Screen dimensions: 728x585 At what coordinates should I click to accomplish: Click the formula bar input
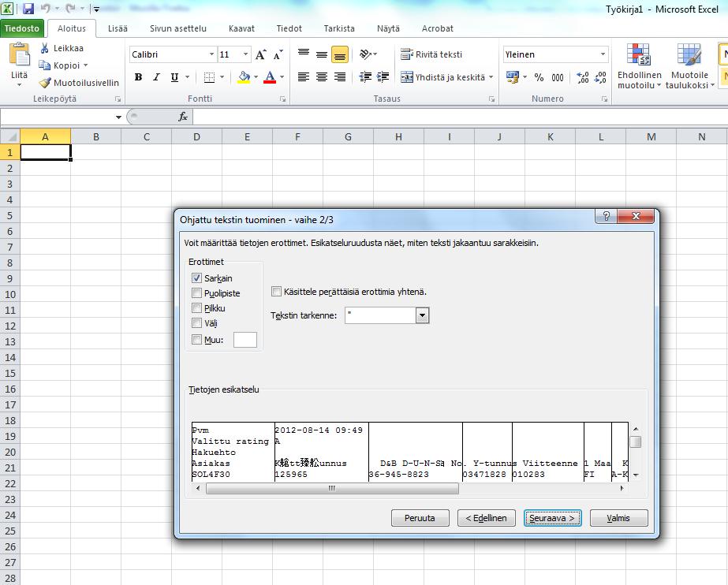[460, 117]
